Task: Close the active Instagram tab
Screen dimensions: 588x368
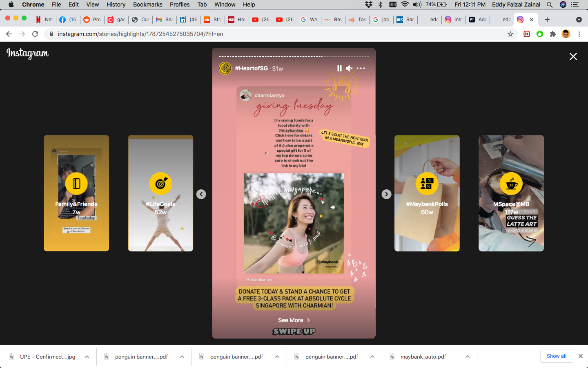Action: tap(532, 20)
